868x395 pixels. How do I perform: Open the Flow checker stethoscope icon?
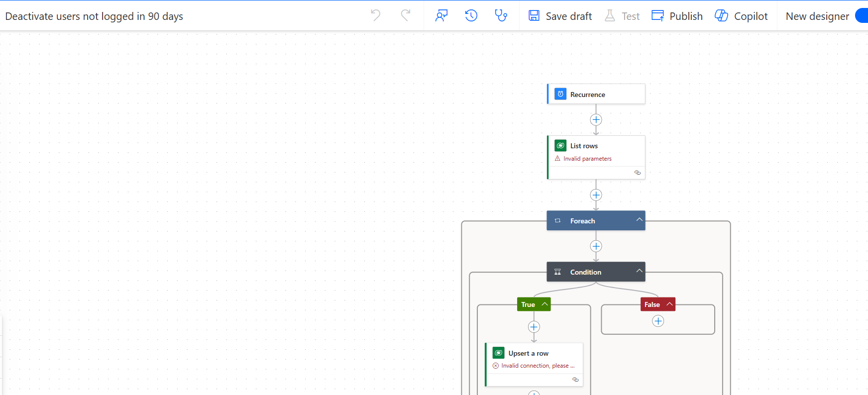click(501, 16)
